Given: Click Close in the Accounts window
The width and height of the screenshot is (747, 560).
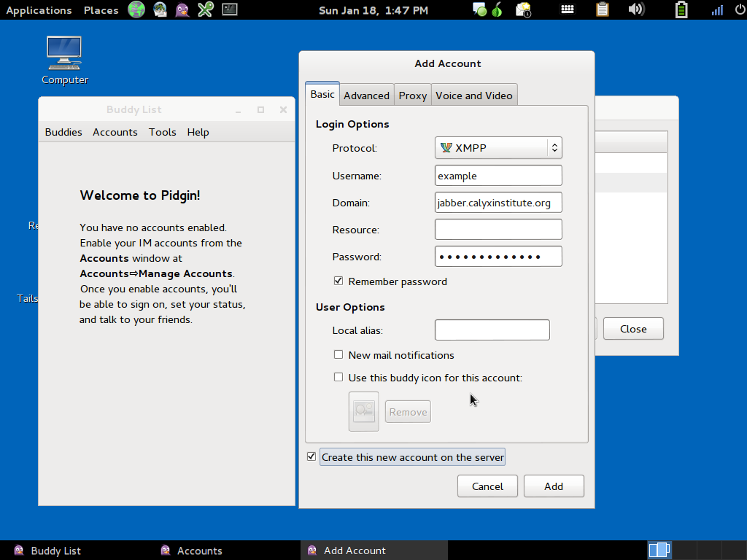Looking at the screenshot, I should [633, 329].
